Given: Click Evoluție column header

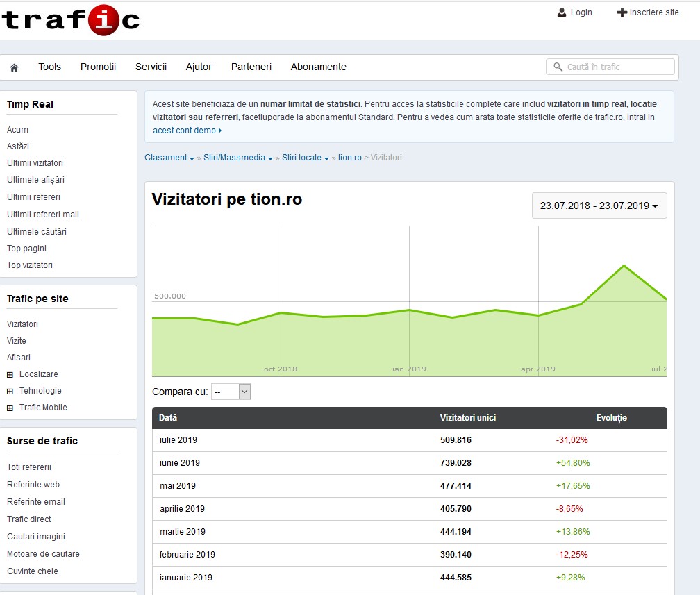Looking at the screenshot, I should (612, 418).
